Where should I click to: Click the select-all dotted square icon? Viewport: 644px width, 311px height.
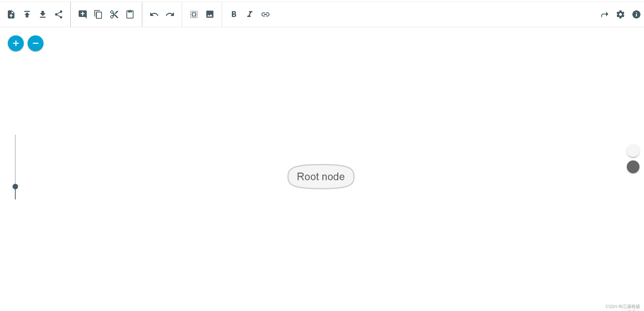pyautogui.click(x=194, y=14)
